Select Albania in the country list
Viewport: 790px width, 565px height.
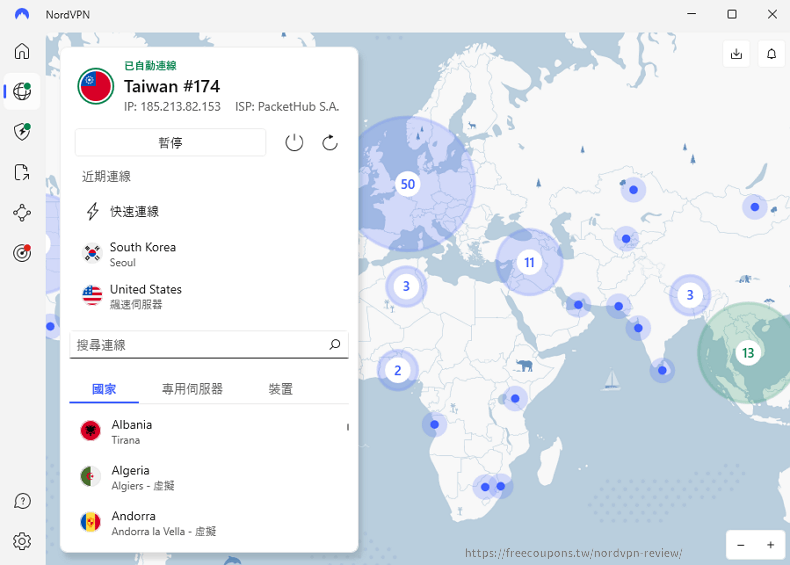209,431
